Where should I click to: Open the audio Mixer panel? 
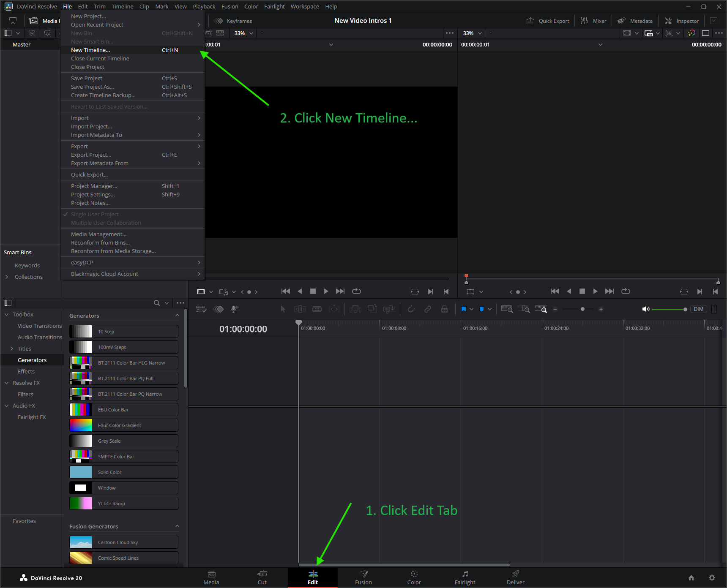click(593, 21)
